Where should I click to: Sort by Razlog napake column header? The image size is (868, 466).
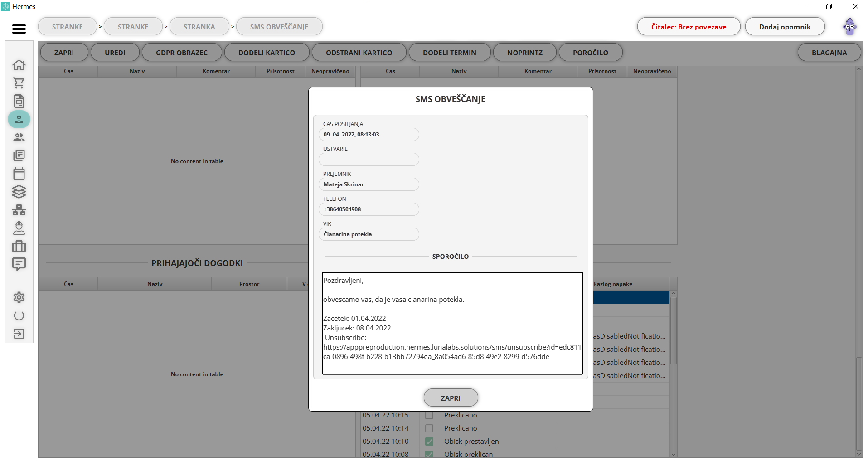coord(613,284)
